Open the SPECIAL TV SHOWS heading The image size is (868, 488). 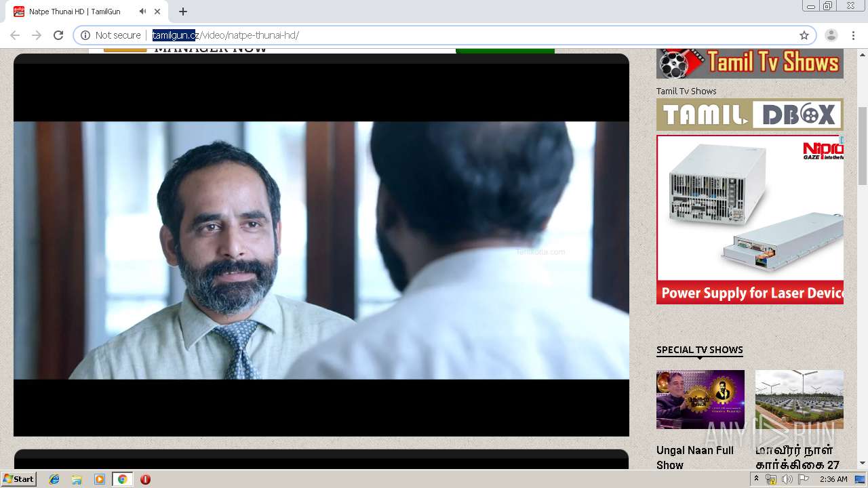coord(700,350)
